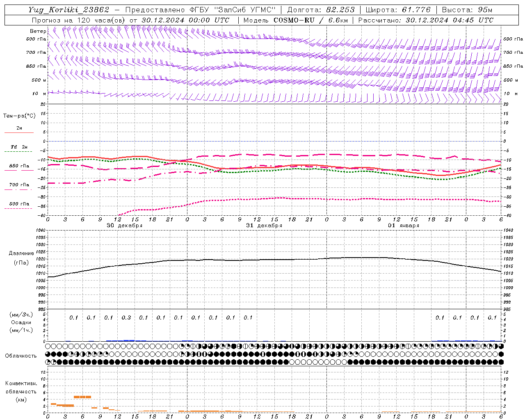Click the 2м temperature legend entry
The width and height of the screenshot is (525, 420).
pos(19,128)
